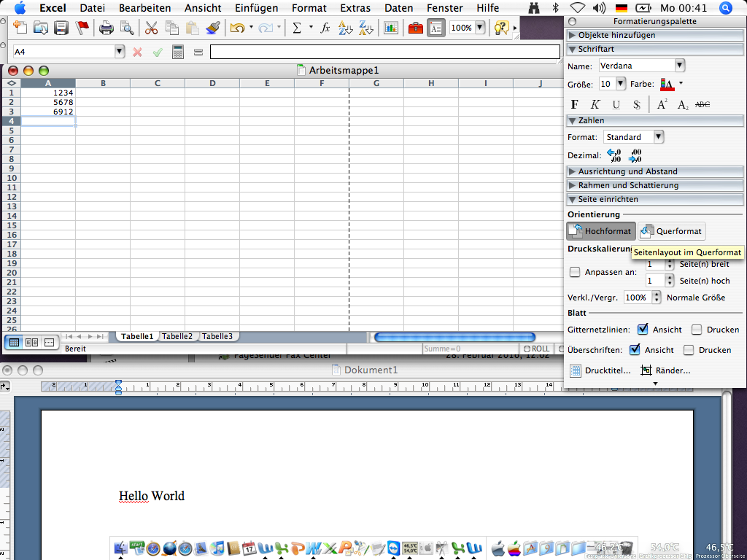Image resolution: width=747 pixels, height=560 pixels.
Task: Copy selection using the toolbar icon
Action: [x=171, y=28]
